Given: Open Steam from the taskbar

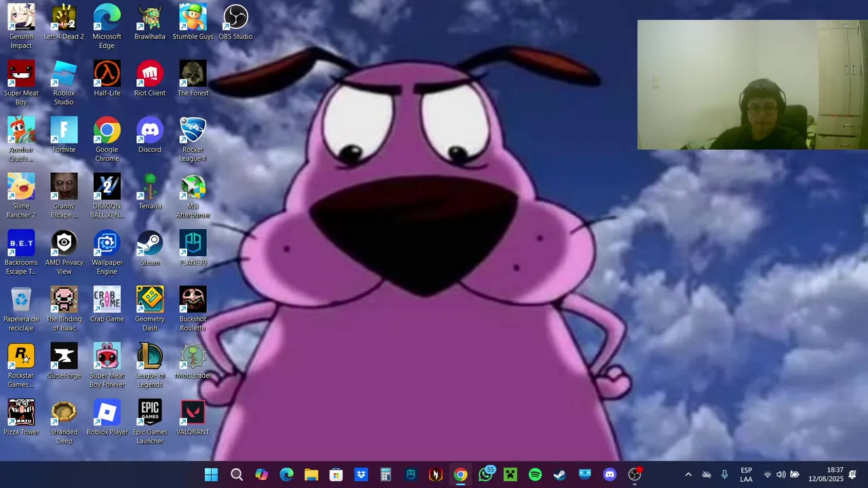Looking at the screenshot, I should (x=560, y=474).
